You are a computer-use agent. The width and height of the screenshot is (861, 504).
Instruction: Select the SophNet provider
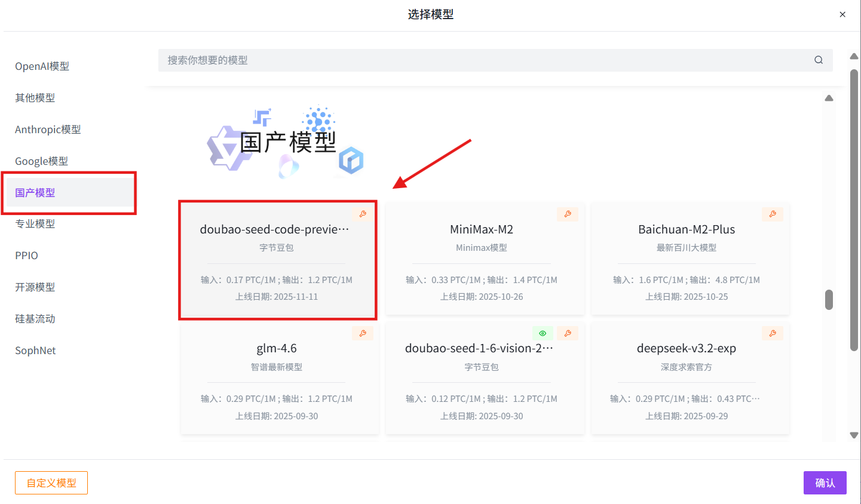(x=35, y=350)
